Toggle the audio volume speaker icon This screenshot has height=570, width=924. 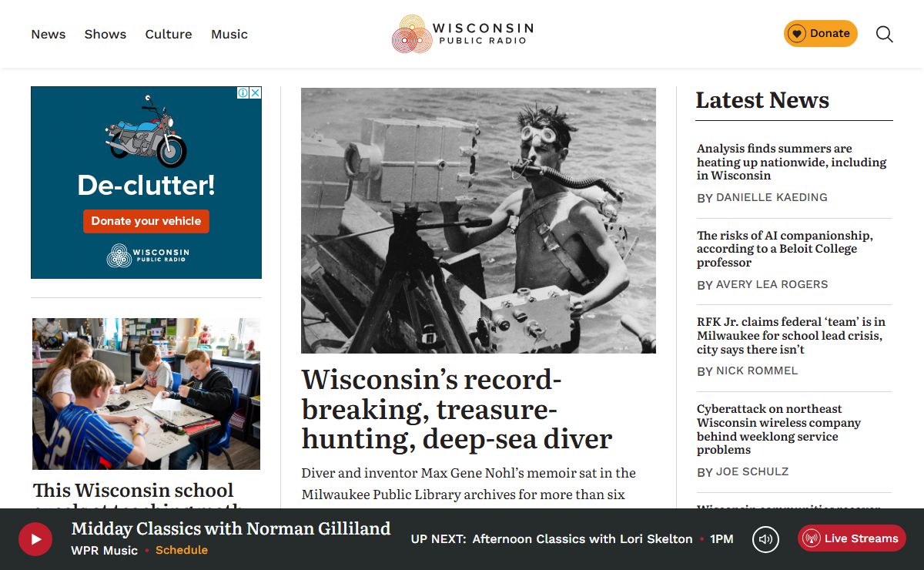click(765, 539)
